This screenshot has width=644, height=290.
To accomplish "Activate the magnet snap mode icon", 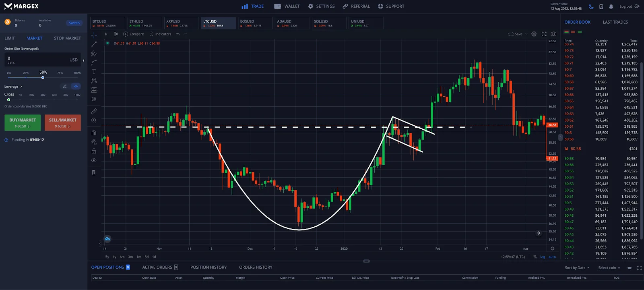I will [x=94, y=133].
